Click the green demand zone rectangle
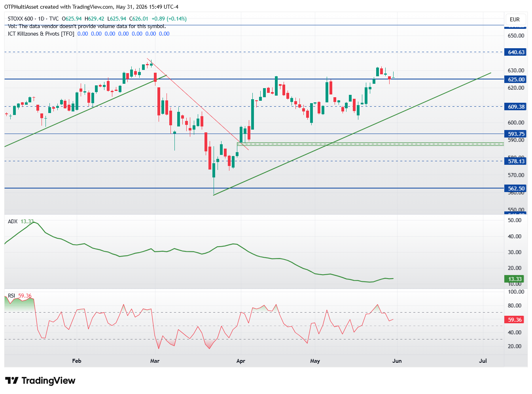 pyautogui.click(x=370, y=144)
